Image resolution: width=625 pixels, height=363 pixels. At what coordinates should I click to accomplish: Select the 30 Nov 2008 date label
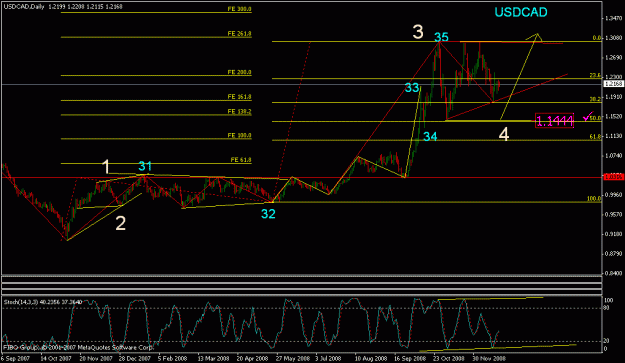click(489, 358)
